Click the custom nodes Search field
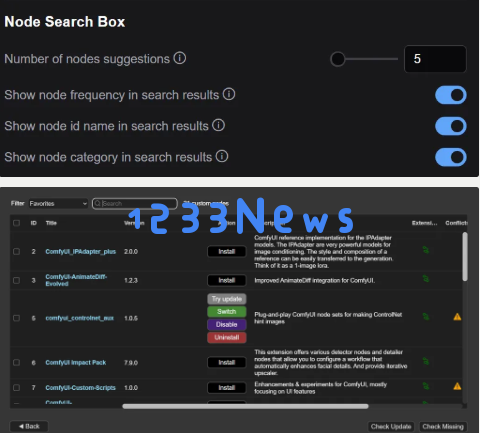The width and height of the screenshot is (480, 433). (135, 203)
